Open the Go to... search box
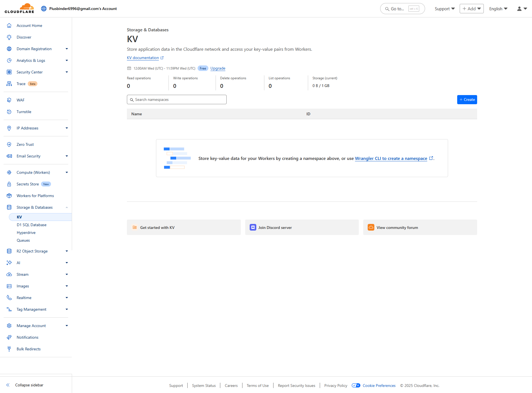Viewport: 532px width, 393px height. 402,9
